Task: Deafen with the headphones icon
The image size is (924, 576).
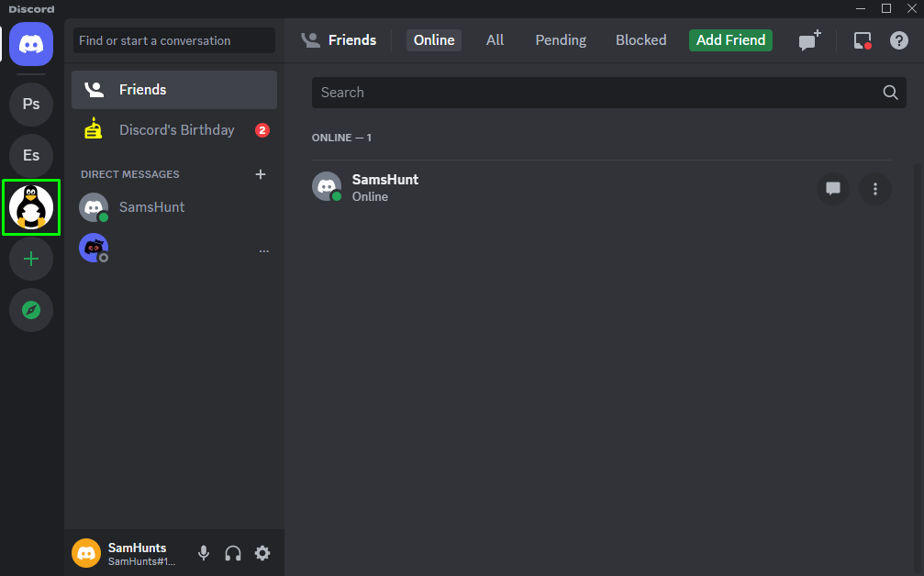Action: (x=233, y=553)
